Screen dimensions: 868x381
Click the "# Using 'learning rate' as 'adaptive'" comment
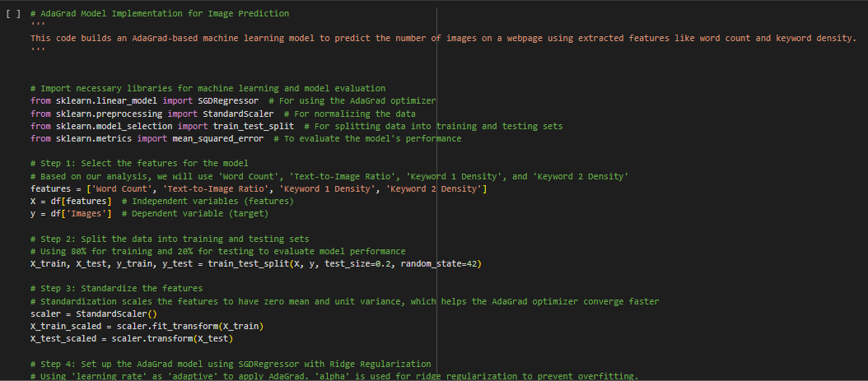[x=334, y=377]
